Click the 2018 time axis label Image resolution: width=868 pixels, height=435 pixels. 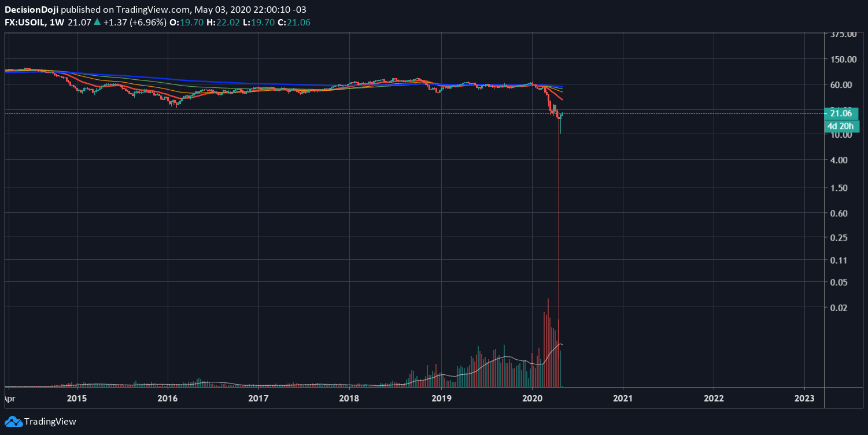pos(349,399)
